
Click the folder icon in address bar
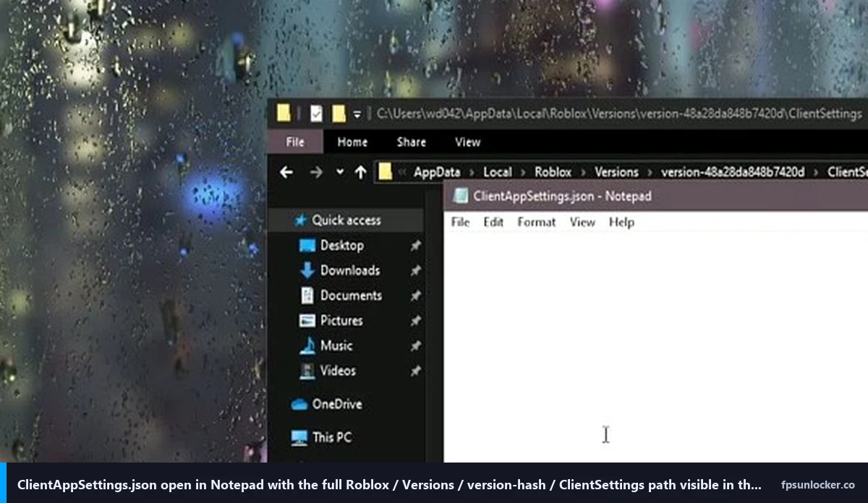click(385, 171)
